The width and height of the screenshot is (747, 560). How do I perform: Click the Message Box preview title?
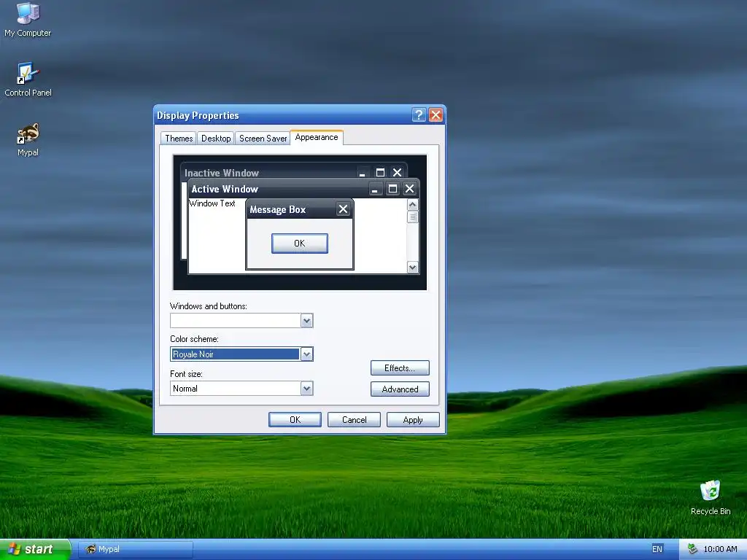[x=278, y=209]
